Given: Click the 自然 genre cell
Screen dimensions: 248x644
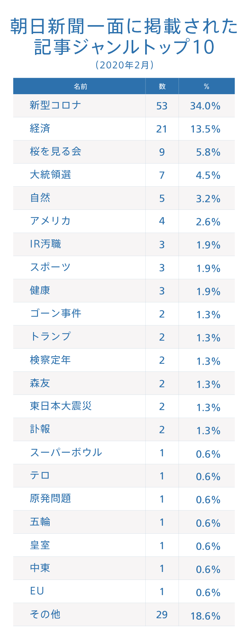Looking at the screenshot, I should coord(40,198).
